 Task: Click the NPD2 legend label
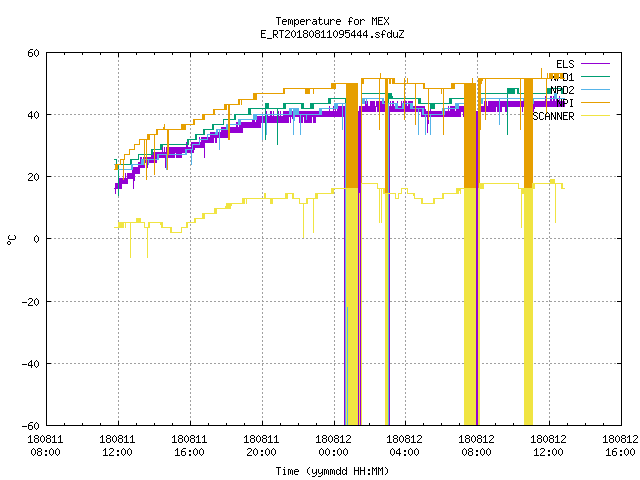562,90
